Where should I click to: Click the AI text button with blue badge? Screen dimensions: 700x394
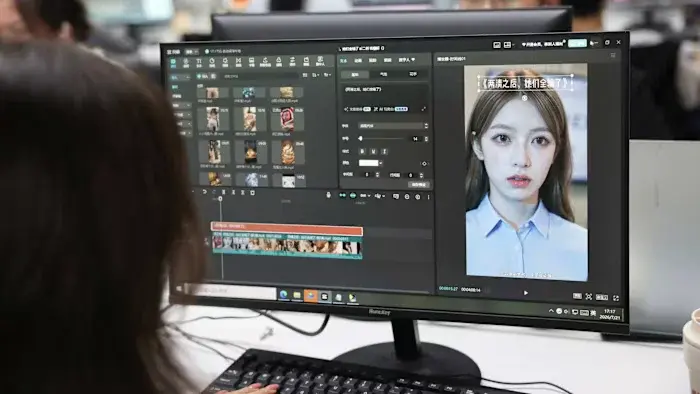[x=391, y=108]
